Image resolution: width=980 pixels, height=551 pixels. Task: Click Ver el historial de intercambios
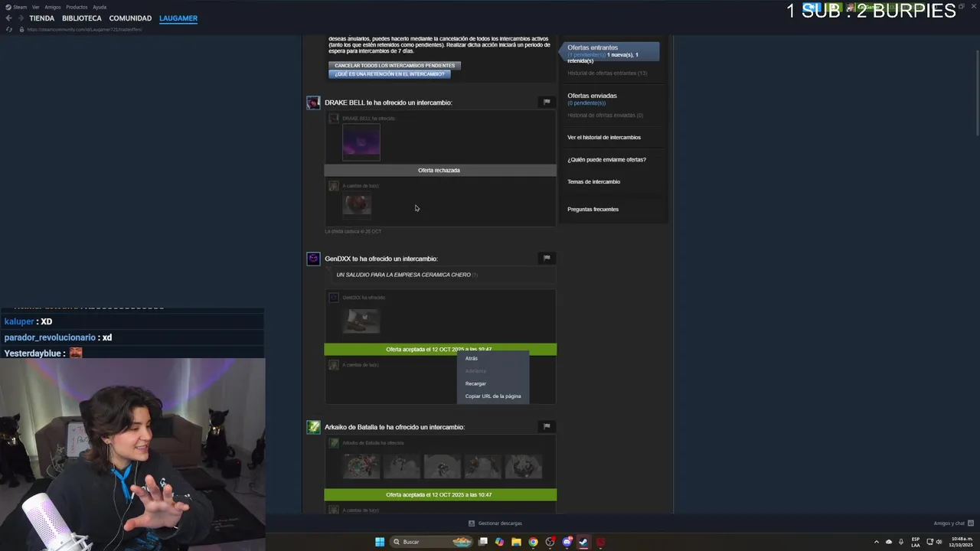pyautogui.click(x=604, y=137)
